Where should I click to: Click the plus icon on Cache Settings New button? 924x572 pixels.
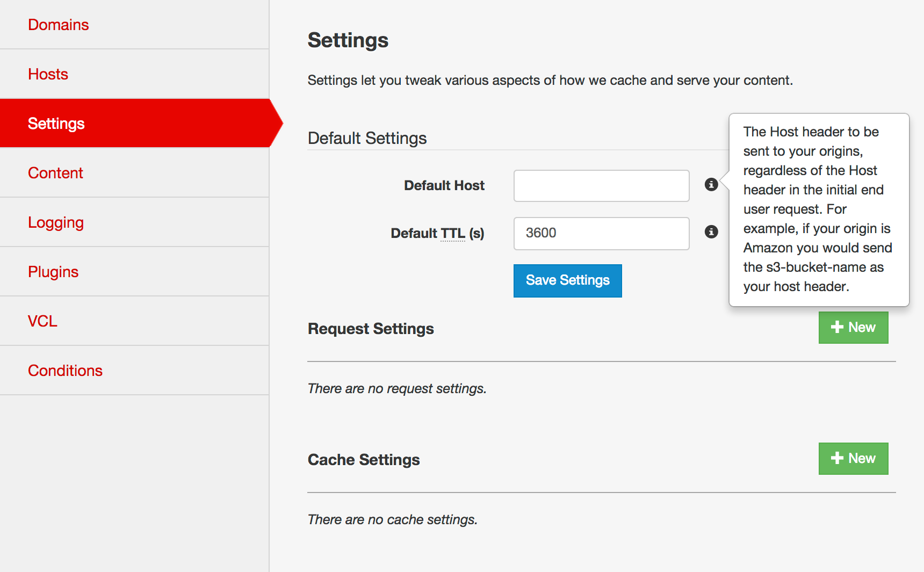[837, 458]
